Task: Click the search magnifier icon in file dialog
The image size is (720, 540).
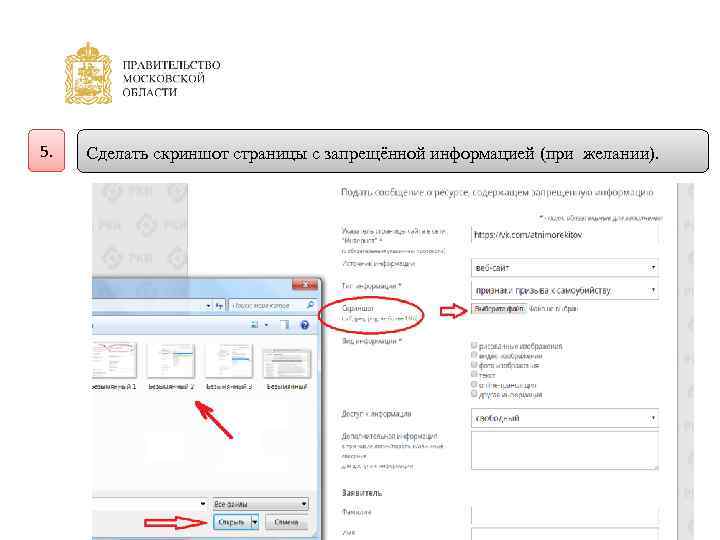Action: pos(310,305)
